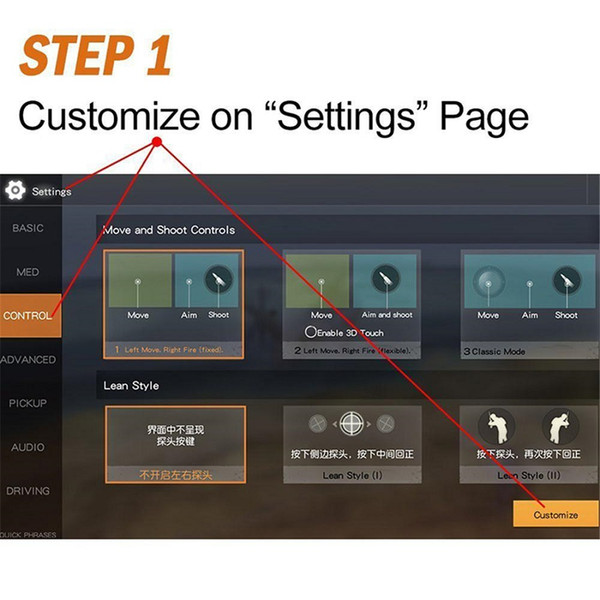Switch to the ADVANCED tab
Image resolution: width=600 pixels, height=600 pixels.
point(28,360)
